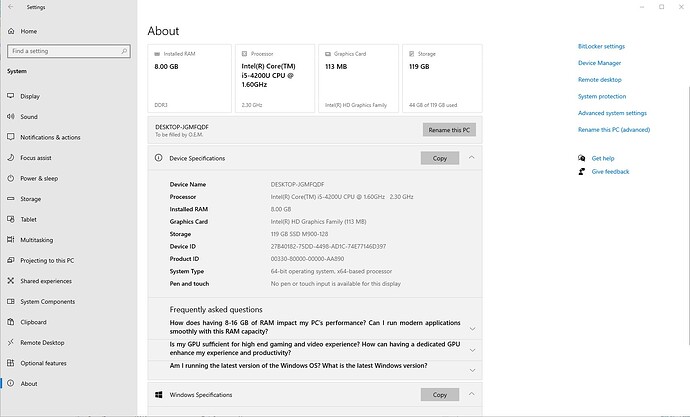Copy the Device Specifications

tap(439, 158)
